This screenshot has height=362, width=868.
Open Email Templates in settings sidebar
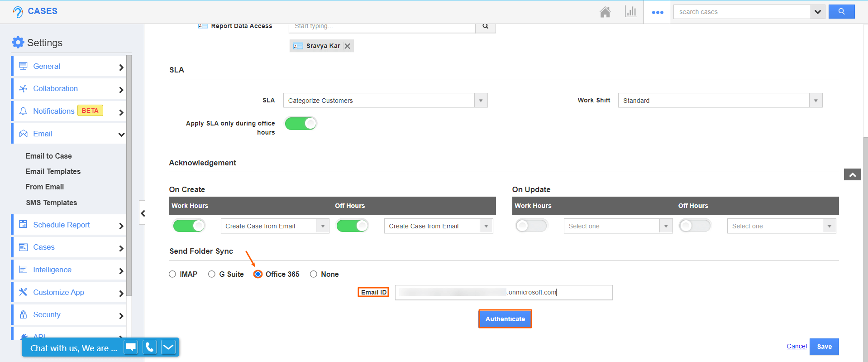pyautogui.click(x=53, y=171)
